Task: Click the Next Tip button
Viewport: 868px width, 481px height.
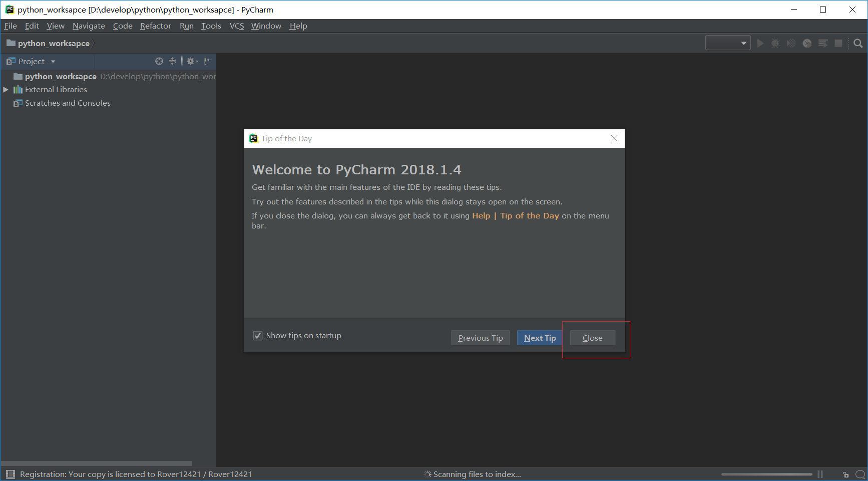Action: point(539,338)
